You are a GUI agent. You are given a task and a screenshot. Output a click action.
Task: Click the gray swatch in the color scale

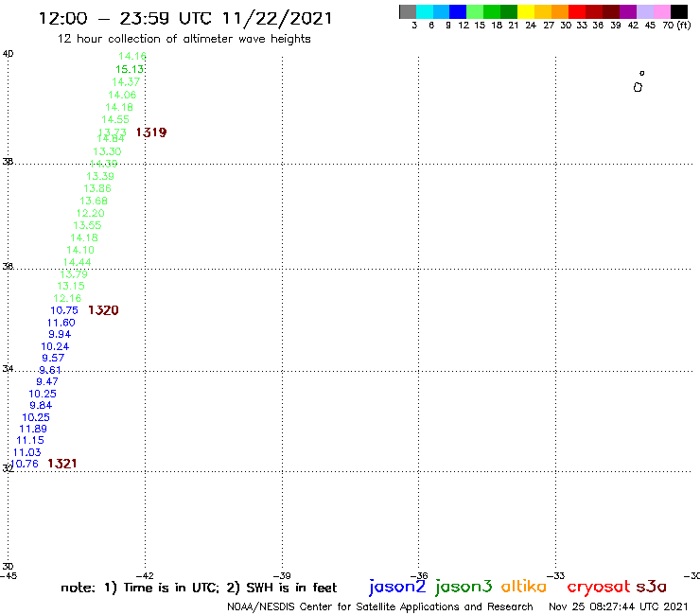click(x=408, y=11)
